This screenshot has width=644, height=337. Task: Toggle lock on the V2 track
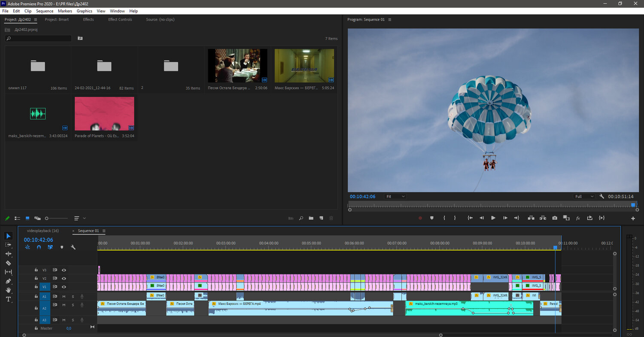click(36, 279)
